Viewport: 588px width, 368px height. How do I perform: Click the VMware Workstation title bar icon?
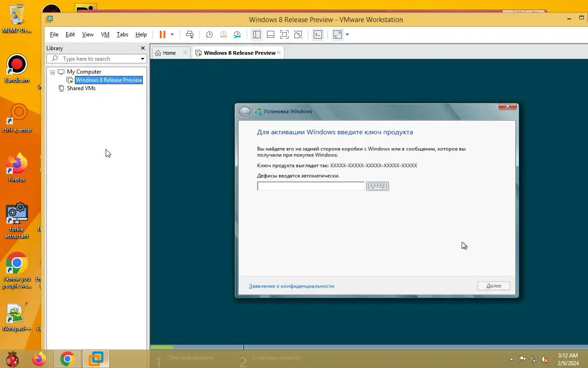pos(49,19)
